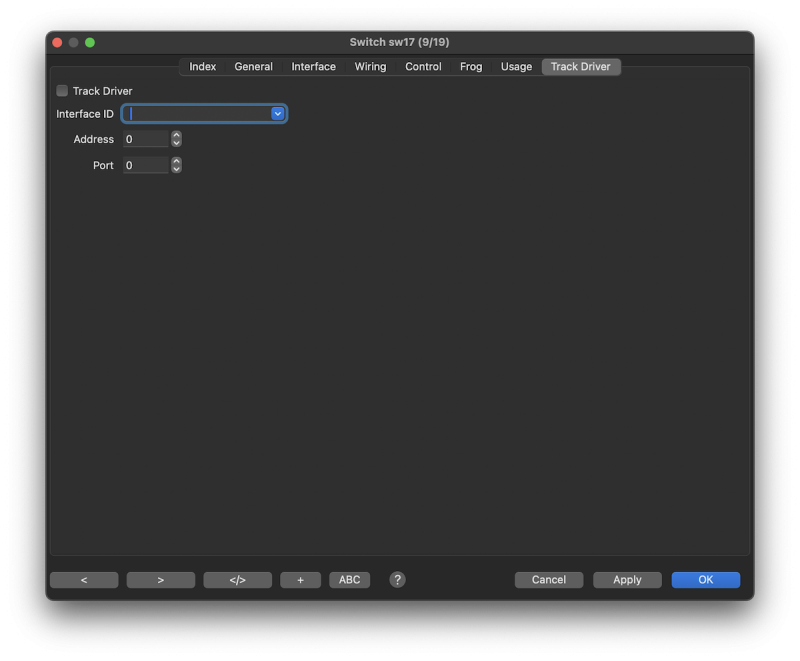Switch to the General tab

[253, 67]
